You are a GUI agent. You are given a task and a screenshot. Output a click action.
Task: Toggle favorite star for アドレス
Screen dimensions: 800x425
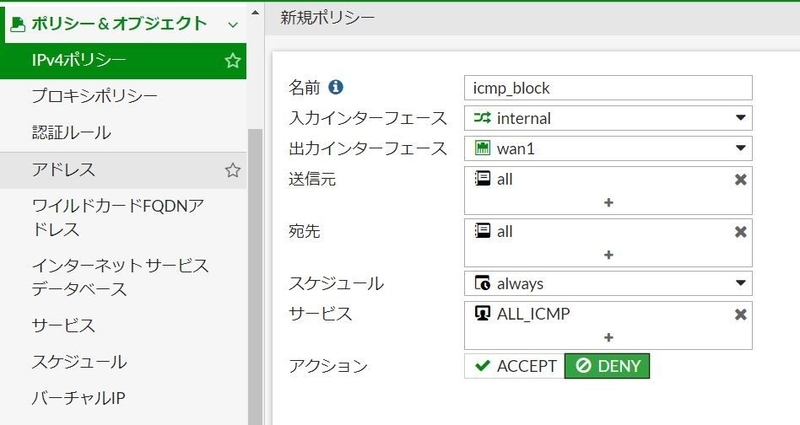(233, 170)
